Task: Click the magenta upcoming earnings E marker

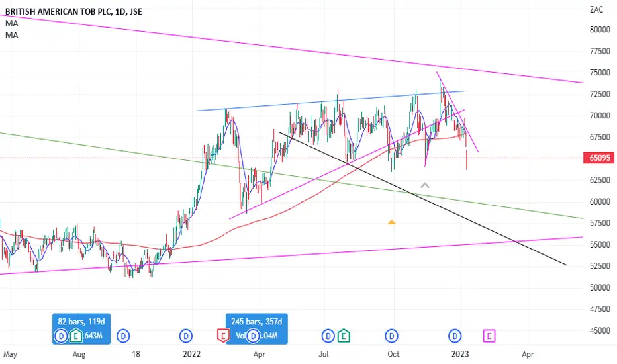Action: [x=489, y=336]
